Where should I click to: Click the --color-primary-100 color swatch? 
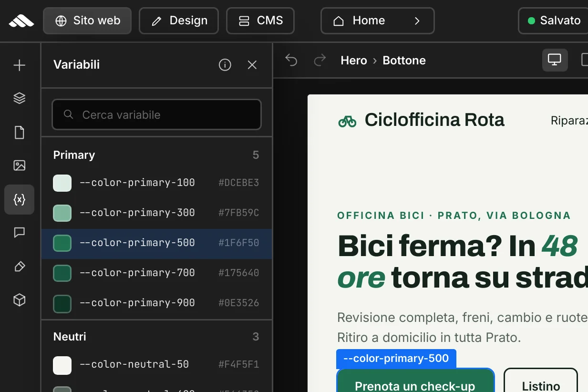(62, 183)
